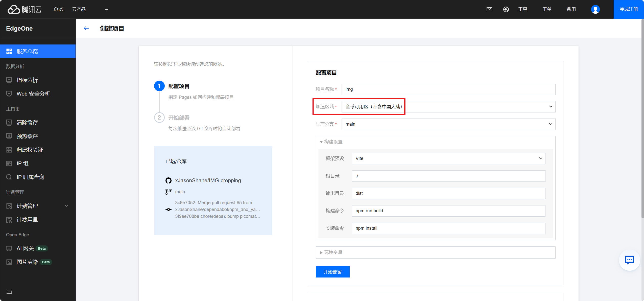Image resolution: width=644 pixels, height=301 pixels.
Task: Click the back arrow beside 创建项目
Action: [x=86, y=28]
